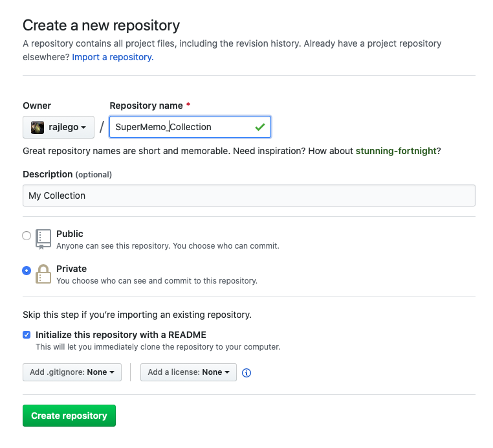Click the Public label text
493x448 pixels.
pyautogui.click(x=70, y=234)
